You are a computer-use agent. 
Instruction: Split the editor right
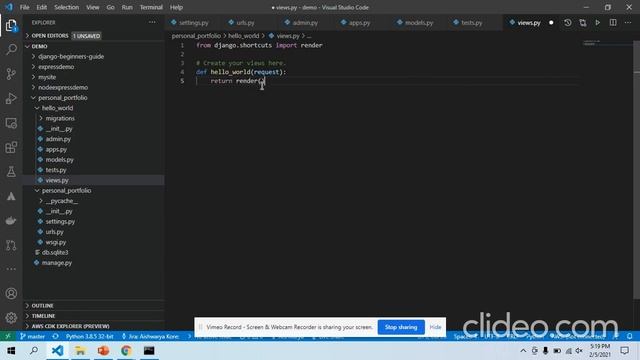tap(613, 23)
